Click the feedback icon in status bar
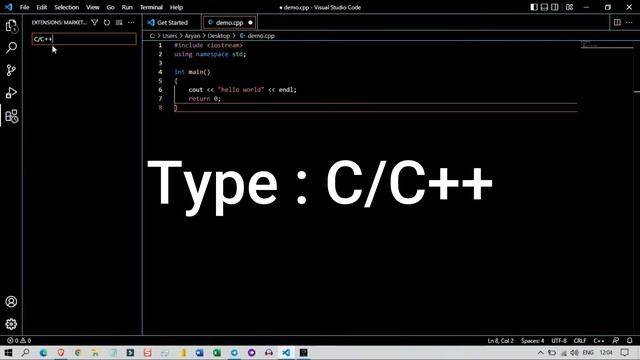640x360 pixels. pos(616,340)
